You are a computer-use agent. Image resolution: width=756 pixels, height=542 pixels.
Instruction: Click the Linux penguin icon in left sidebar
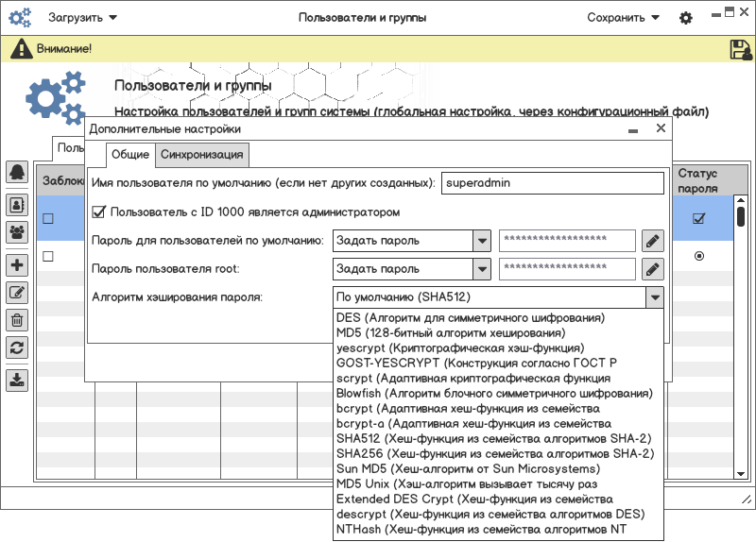tap(17, 171)
